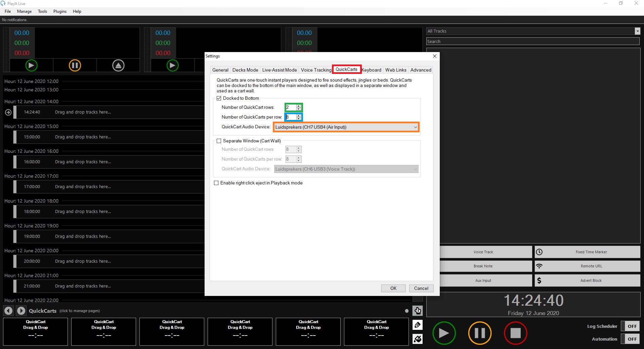Enable right-click eject in Playback mode
Screen dimensions: 644x349
click(216, 183)
